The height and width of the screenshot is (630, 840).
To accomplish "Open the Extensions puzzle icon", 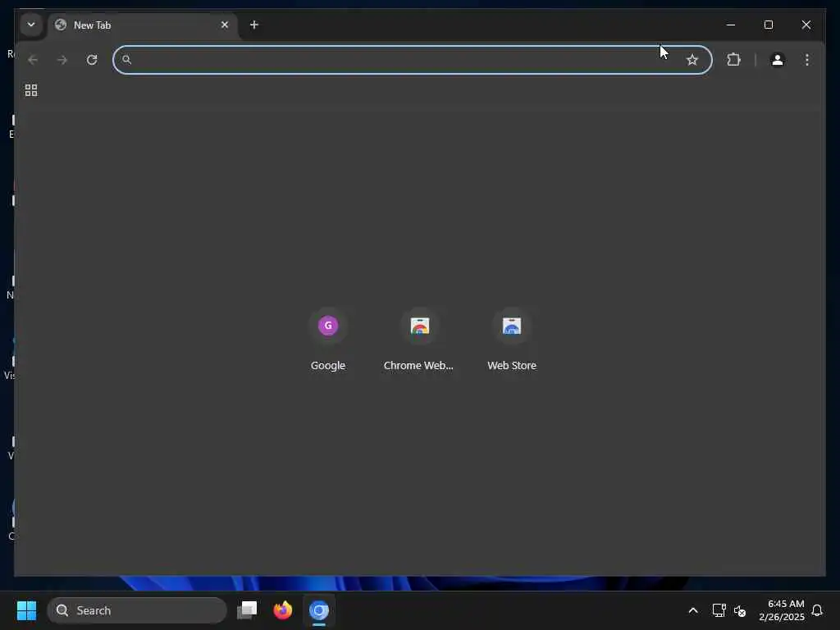I will click(x=733, y=59).
